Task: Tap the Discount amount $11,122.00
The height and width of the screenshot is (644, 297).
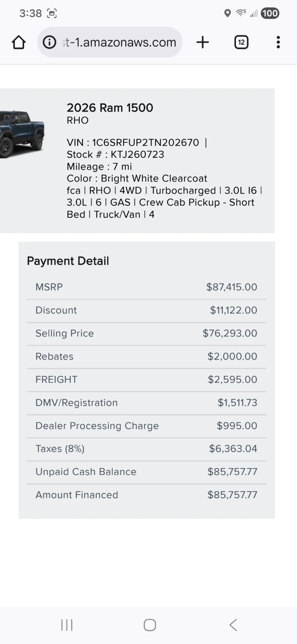Action: tap(233, 310)
